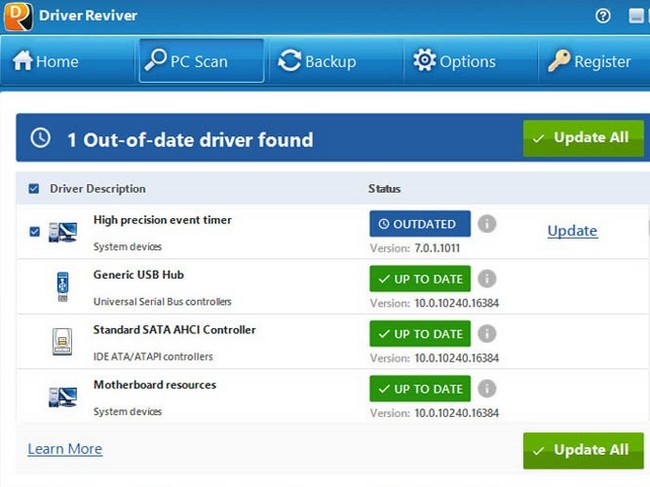
Task: Uncheck the High precision event timer checkbox
Action: coord(35,231)
